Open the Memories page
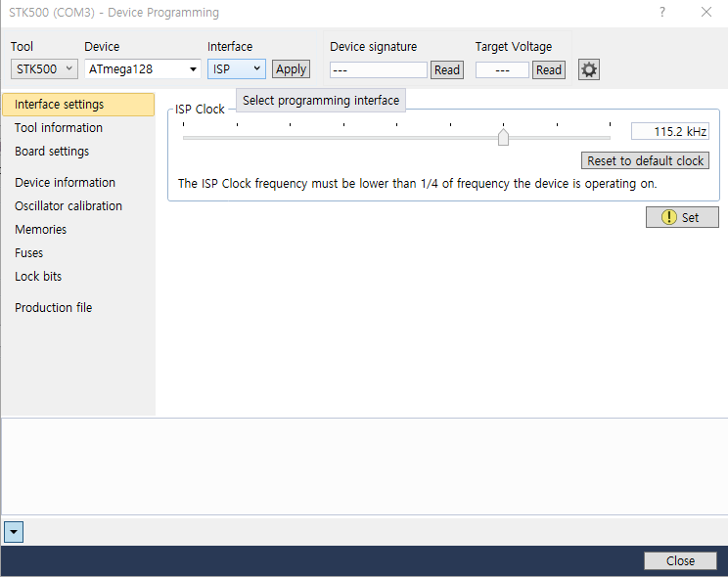The height and width of the screenshot is (577, 728). [40, 229]
